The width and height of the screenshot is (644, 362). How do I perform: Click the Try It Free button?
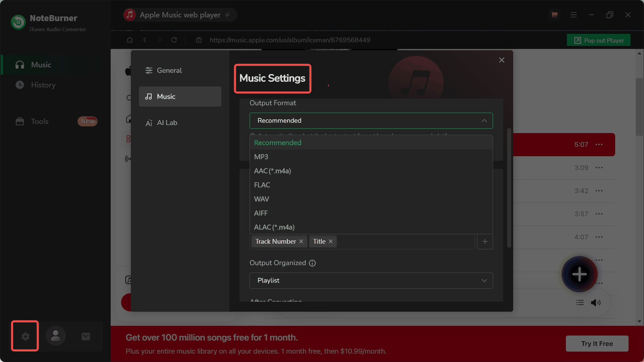click(597, 344)
